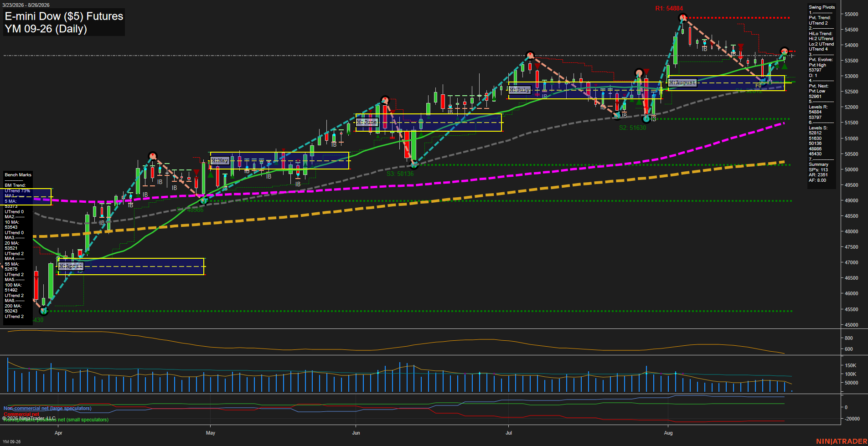Click the 'Pvt. Evolve:' label in Swing Pivots

pos(821,60)
